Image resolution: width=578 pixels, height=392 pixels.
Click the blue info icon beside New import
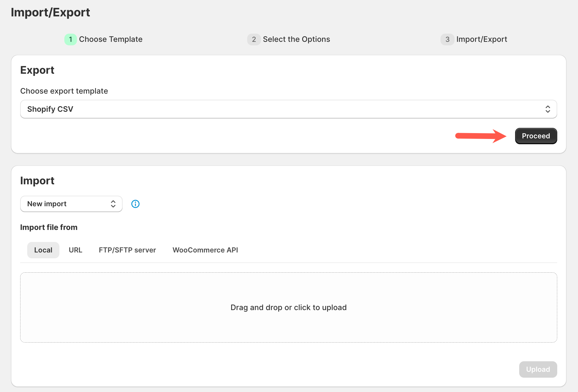(135, 204)
